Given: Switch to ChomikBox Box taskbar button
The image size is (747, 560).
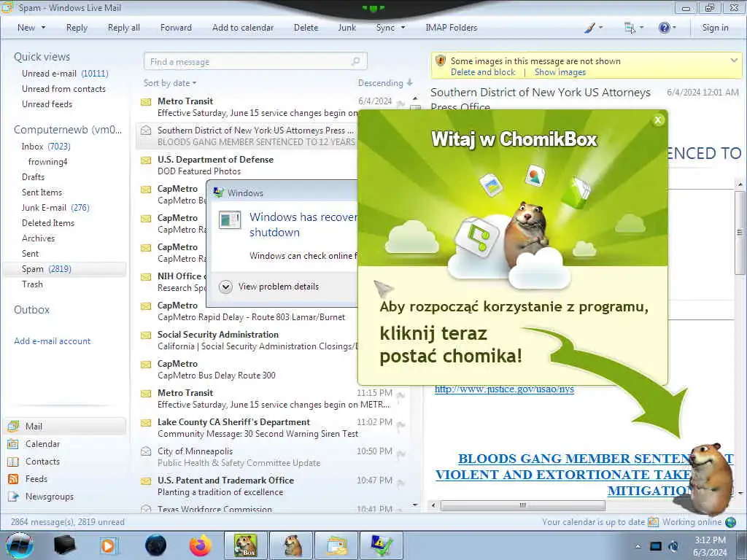Looking at the screenshot, I should (246, 545).
